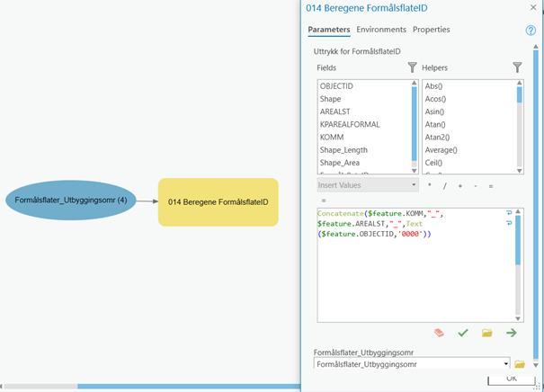Click the Helpers list vertical scrollbar

click(519, 126)
